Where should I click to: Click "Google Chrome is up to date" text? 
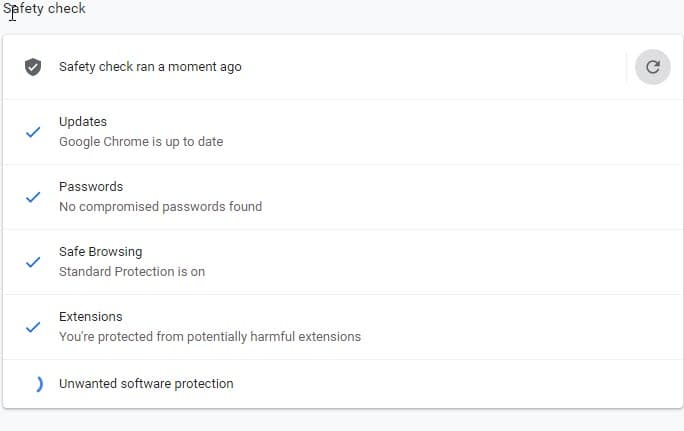pos(141,142)
